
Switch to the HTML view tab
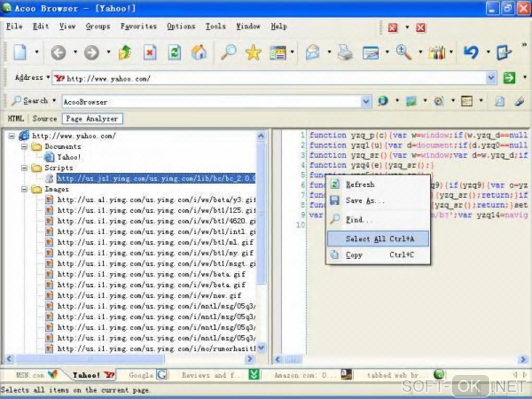click(x=16, y=119)
